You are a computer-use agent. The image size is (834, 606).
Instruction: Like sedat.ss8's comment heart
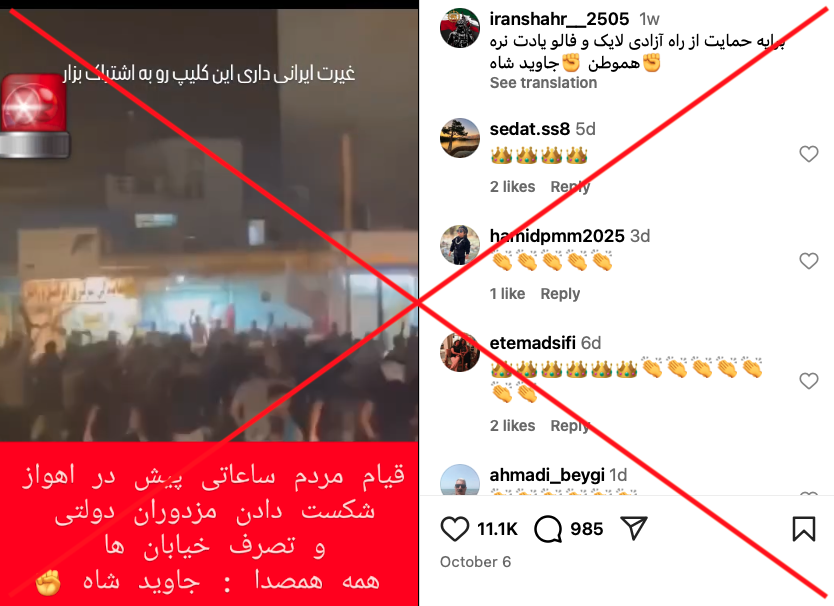point(808,154)
